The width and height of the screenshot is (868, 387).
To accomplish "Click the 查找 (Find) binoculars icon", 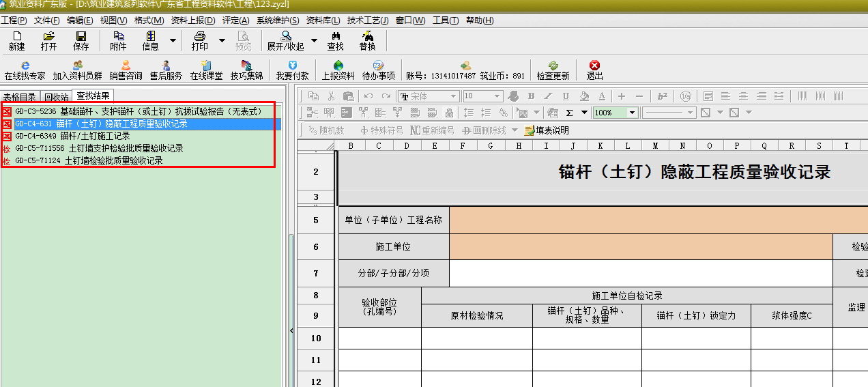I will pyautogui.click(x=335, y=41).
